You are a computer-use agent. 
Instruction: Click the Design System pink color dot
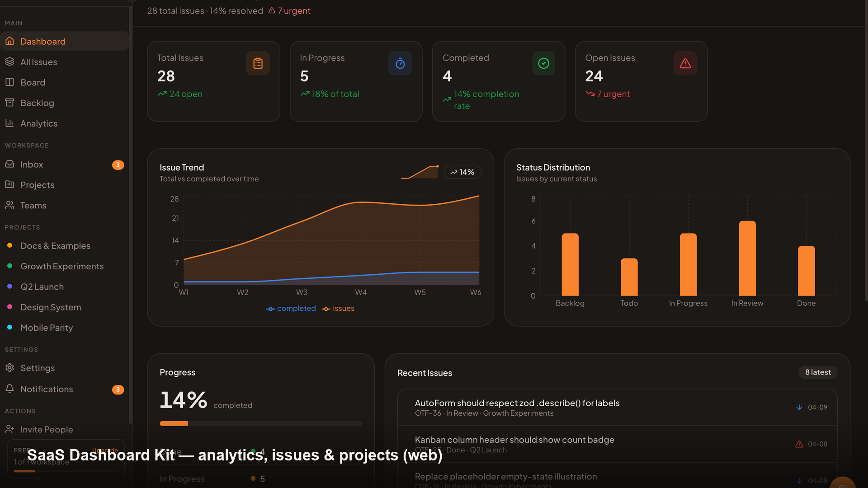9,307
